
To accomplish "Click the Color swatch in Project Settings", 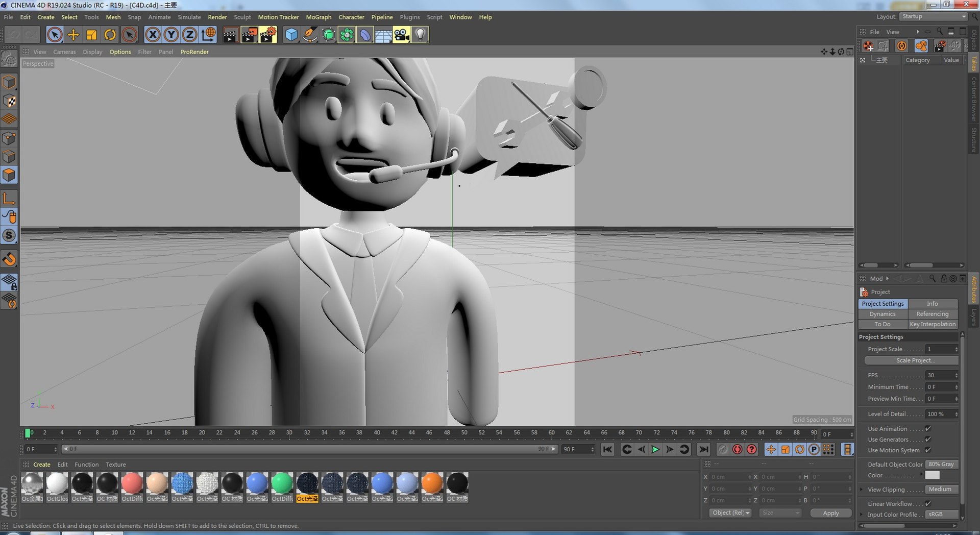I will (x=932, y=475).
